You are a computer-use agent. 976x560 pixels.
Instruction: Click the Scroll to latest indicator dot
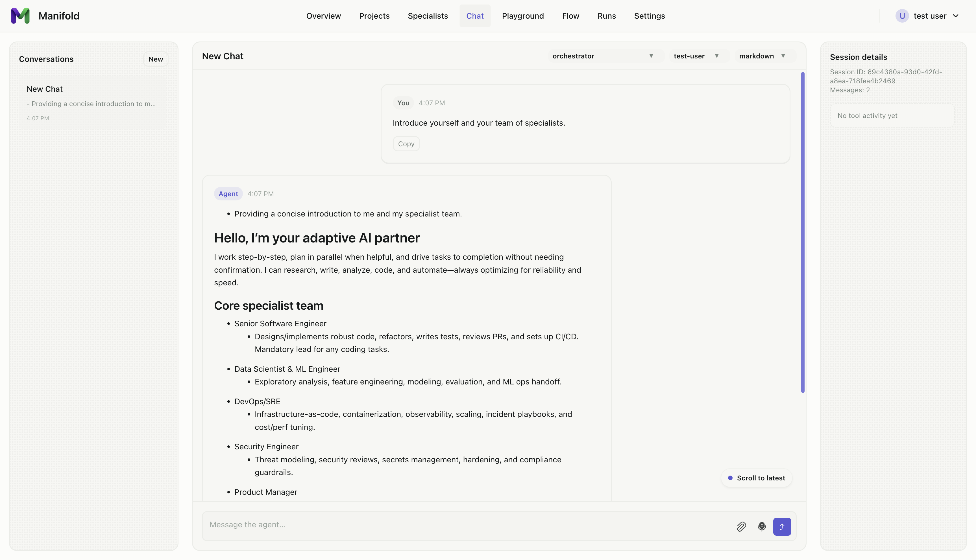(731, 478)
